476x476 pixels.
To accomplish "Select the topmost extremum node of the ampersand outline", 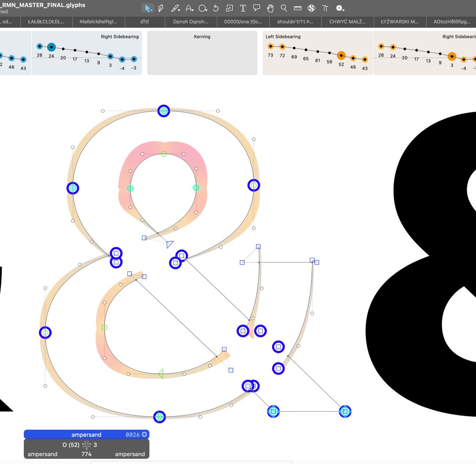I will 164,111.
